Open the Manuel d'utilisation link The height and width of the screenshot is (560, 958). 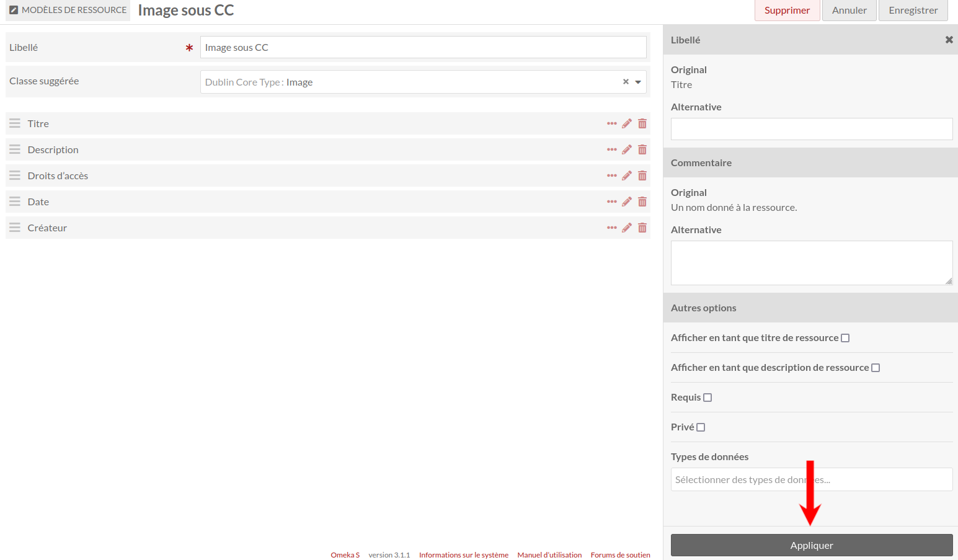click(549, 555)
